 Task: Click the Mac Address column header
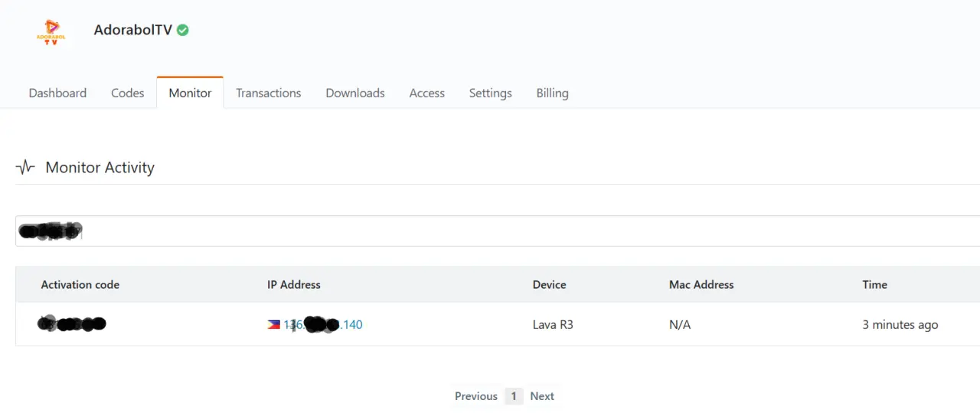[701, 284]
